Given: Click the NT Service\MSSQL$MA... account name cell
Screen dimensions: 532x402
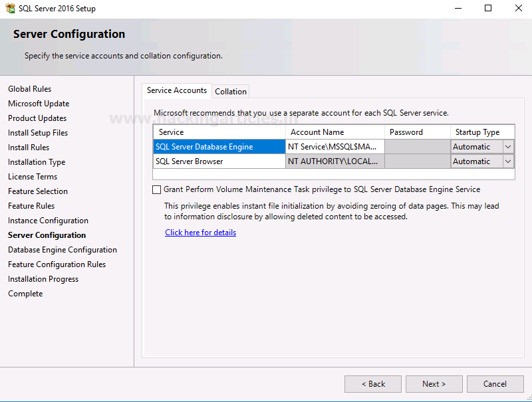Looking at the screenshot, I should click(335, 147).
